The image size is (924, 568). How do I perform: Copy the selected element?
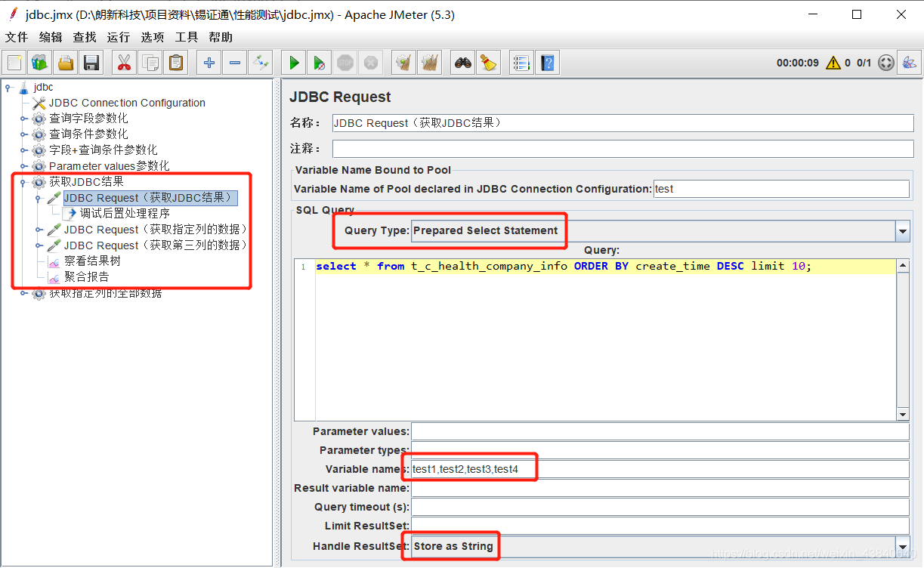click(150, 63)
